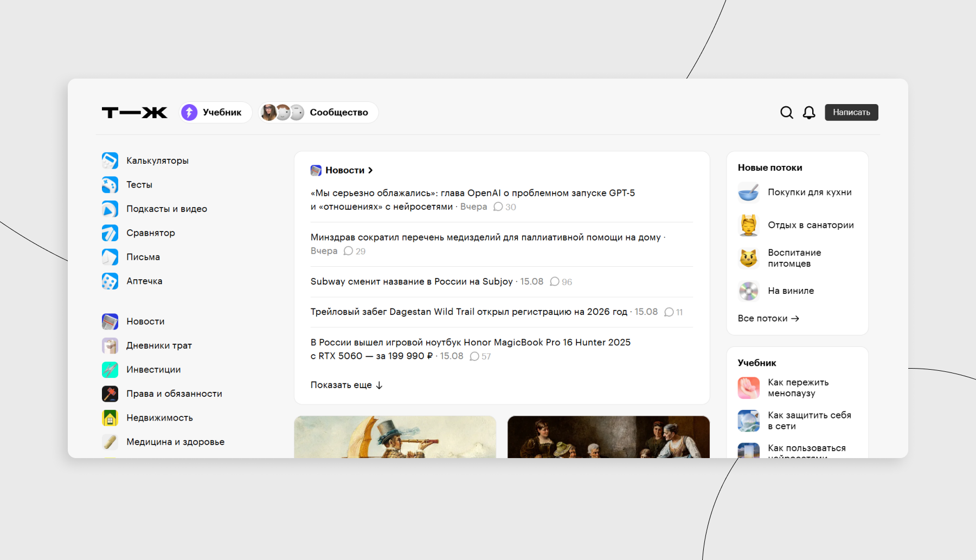Open Все потоки link
This screenshot has height=560, width=976.
click(768, 318)
